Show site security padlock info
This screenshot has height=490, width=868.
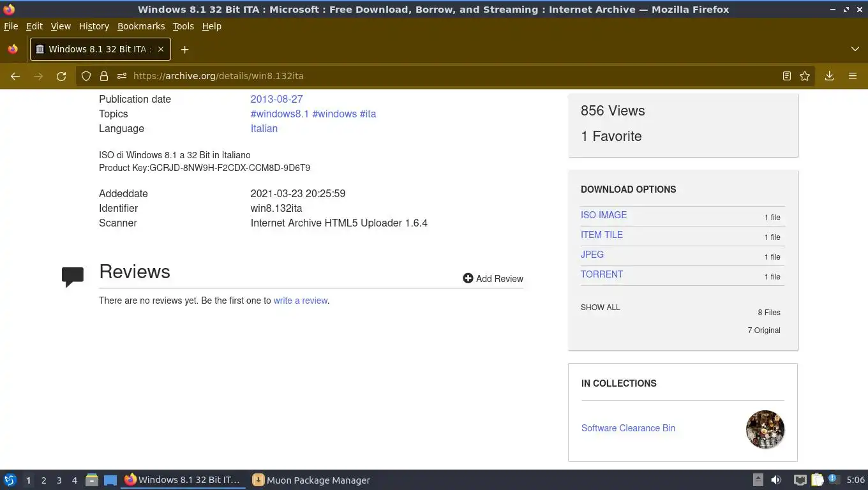click(103, 76)
